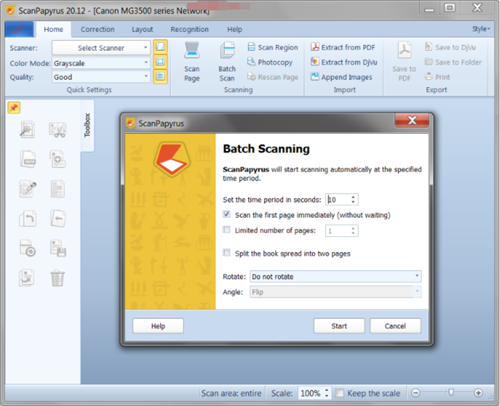The width and height of the screenshot is (500, 406).
Task: Click the Save to PDF icon
Action: (x=404, y=62)
